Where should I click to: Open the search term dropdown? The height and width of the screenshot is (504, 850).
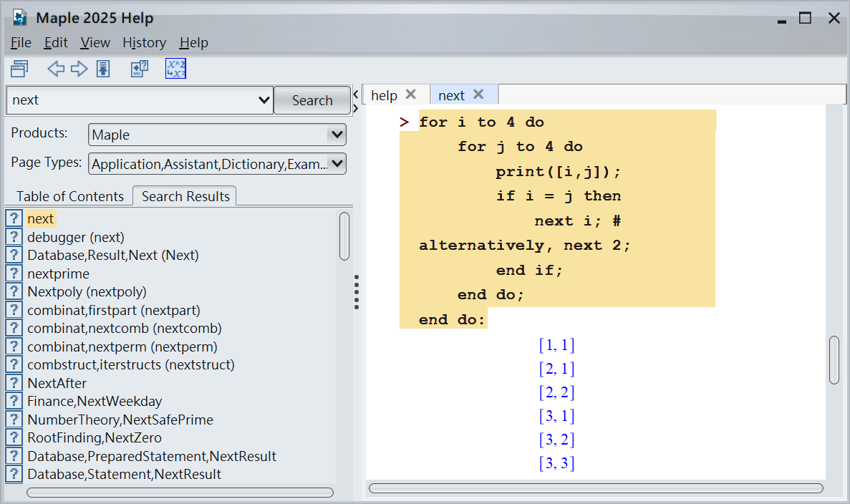(x=264, y=100)
